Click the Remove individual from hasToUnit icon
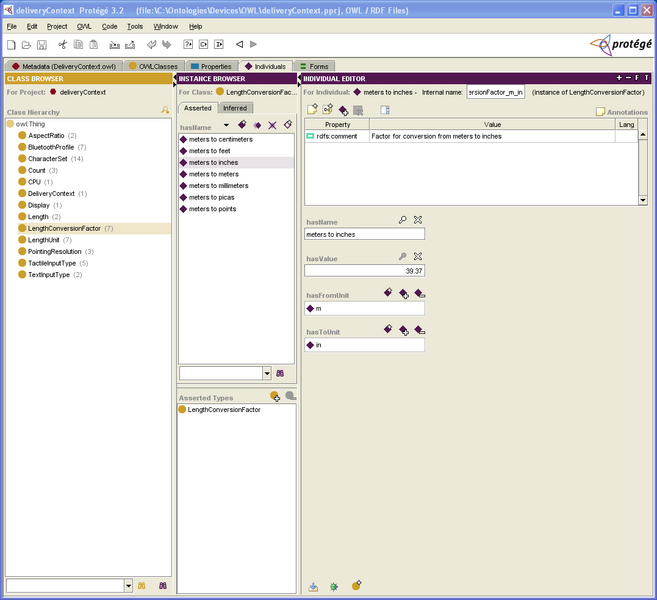The height and width of the screenshot is (600, 657). (x=419, y=330)
